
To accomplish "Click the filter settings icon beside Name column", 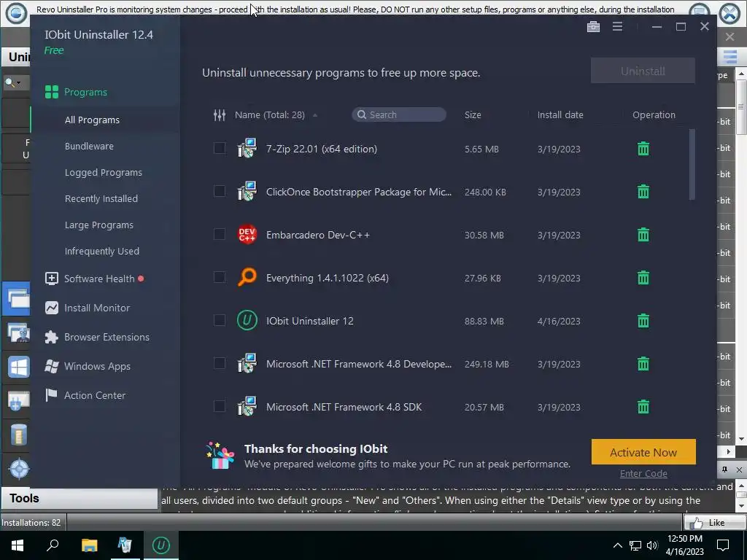I will [x=219, y=114].
